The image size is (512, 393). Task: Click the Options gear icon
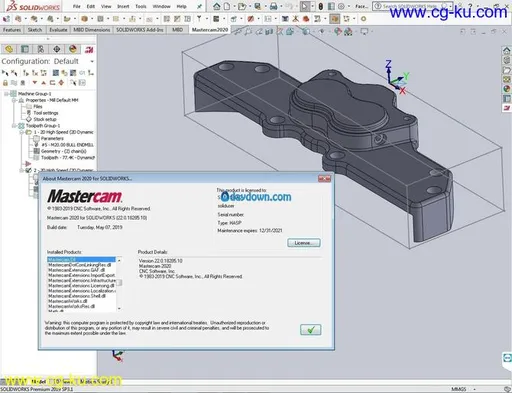pos(341,6)
